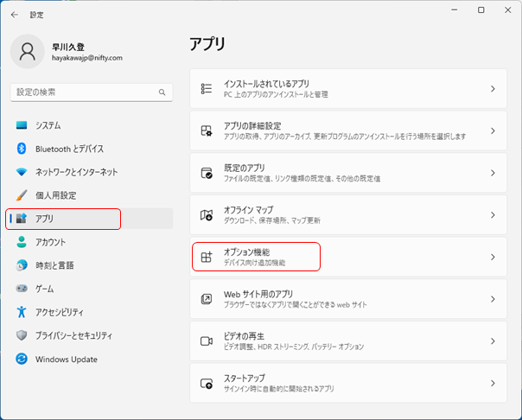522x420 pixels.
Task: Click the 設定の検索 search field
Action: coord(82,92)
